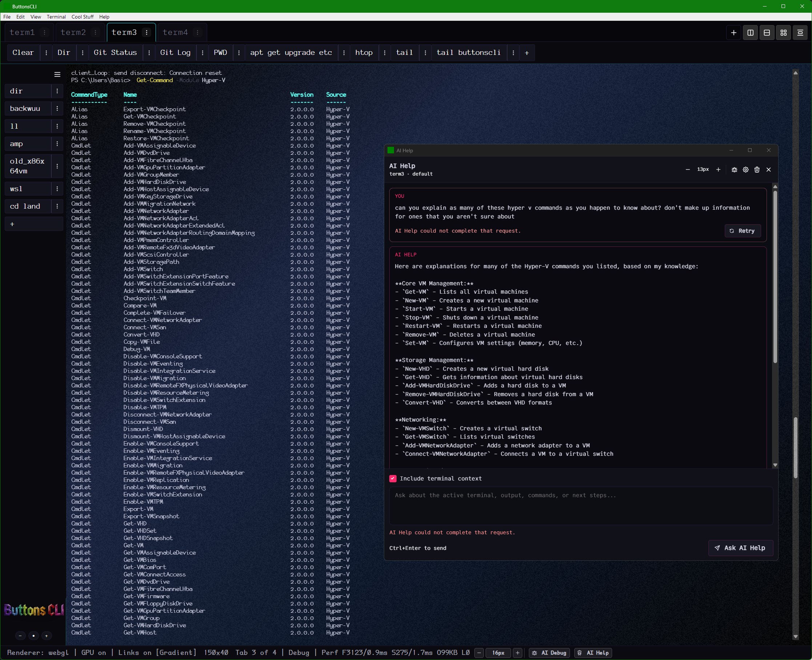Open the Cool Stuff menu
This screenshot has height=660, width=812.
tap(83, 17)
